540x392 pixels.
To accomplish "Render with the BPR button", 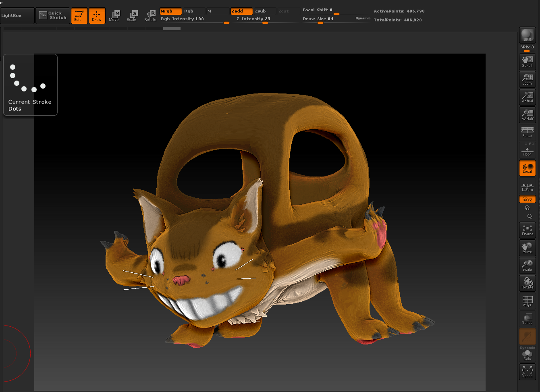I will coord(527,35).
